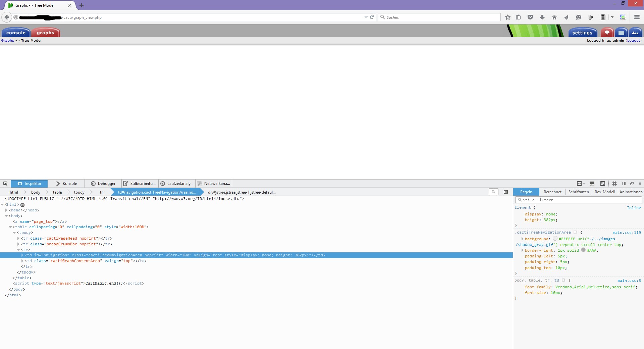
Task: Expand the border-right CSS property
Action: [522, 250]
